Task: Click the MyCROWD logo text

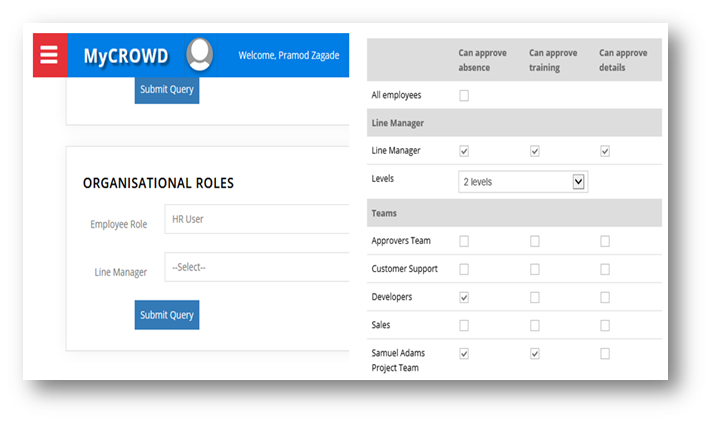Action: pos(125,56)
